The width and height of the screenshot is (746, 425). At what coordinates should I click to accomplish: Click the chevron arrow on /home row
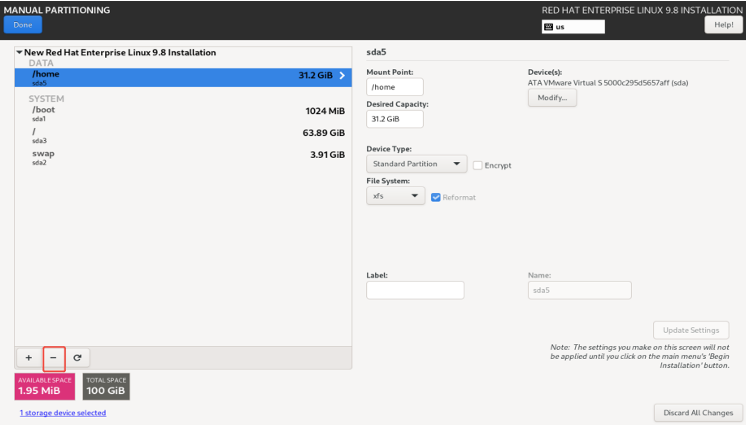pyautogui.click(x=342, y=75)
